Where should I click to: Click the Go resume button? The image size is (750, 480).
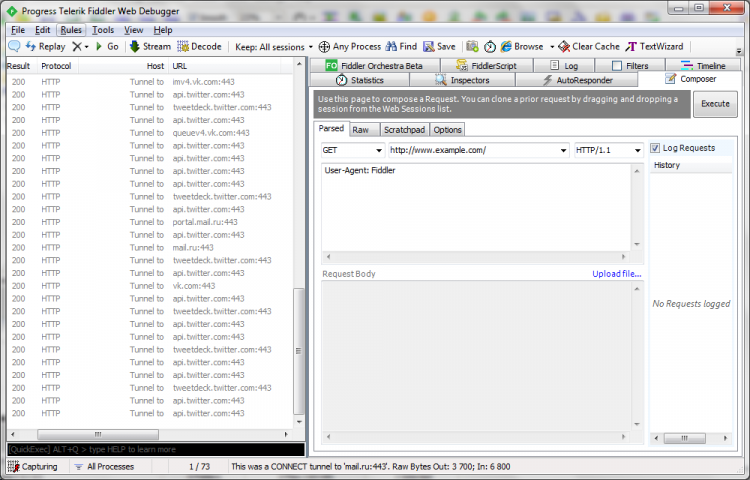point(107,46)
